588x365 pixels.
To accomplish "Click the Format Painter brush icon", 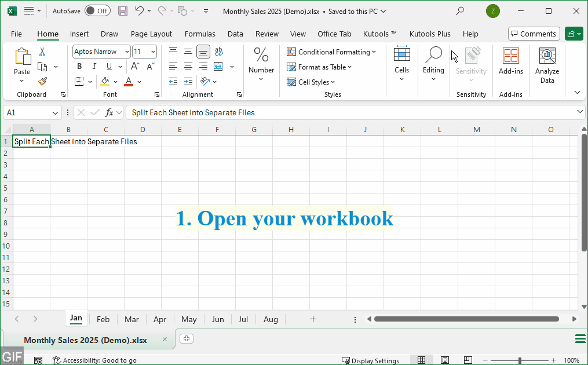I will [42, 82].
